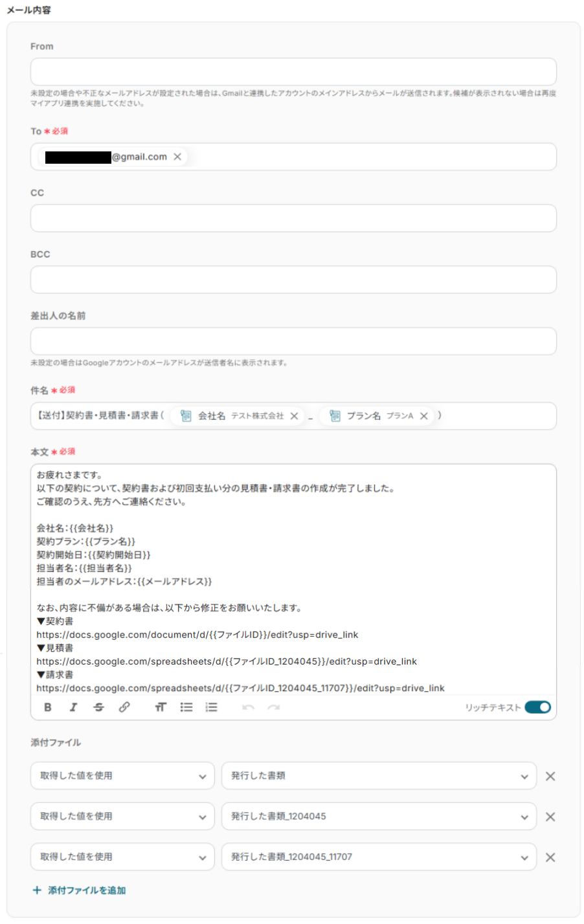Click the 契約開始日:{{契約開始日}} line in body
The height and width of the screenshot is (924, 584).
[93, 555]
